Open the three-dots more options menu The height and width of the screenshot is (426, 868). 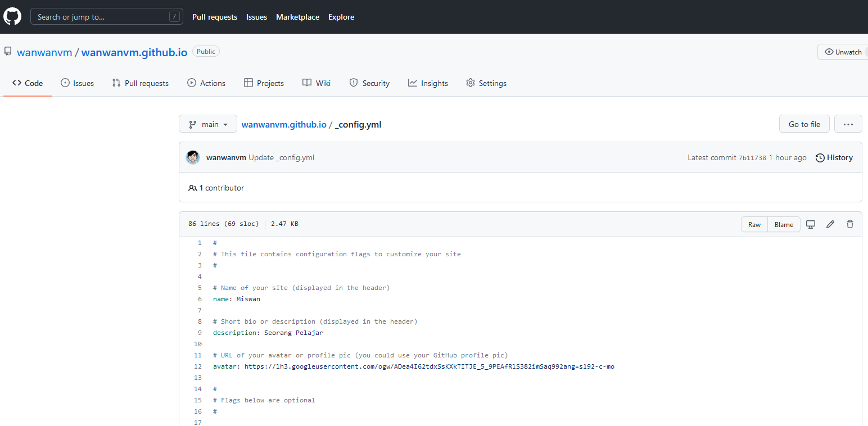click(848, 124)
